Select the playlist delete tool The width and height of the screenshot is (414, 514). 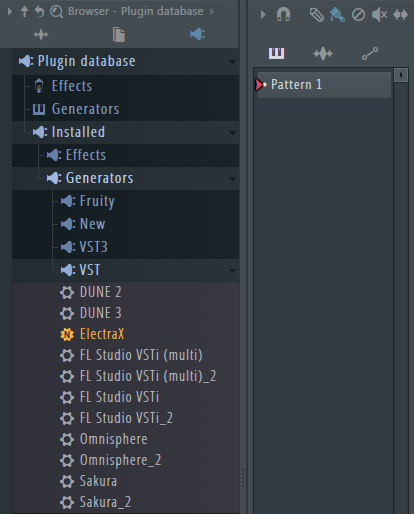pos(359,15)
